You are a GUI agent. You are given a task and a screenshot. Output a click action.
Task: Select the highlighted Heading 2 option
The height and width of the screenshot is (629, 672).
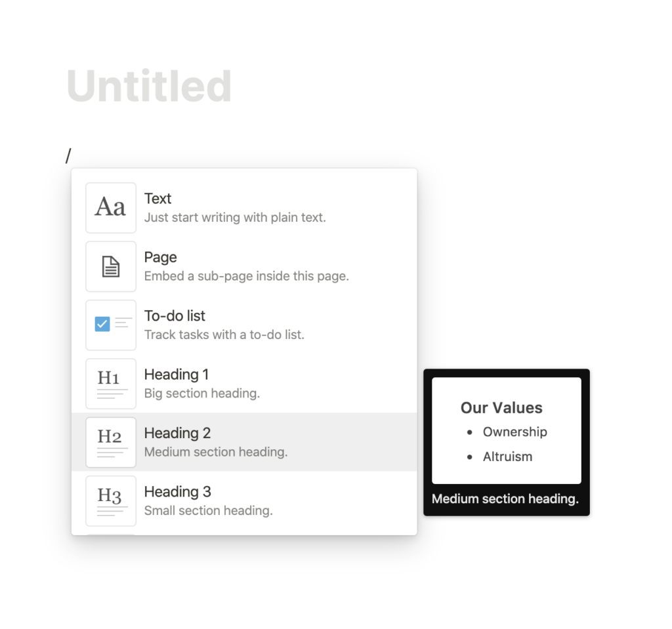(x=244, y=442)
